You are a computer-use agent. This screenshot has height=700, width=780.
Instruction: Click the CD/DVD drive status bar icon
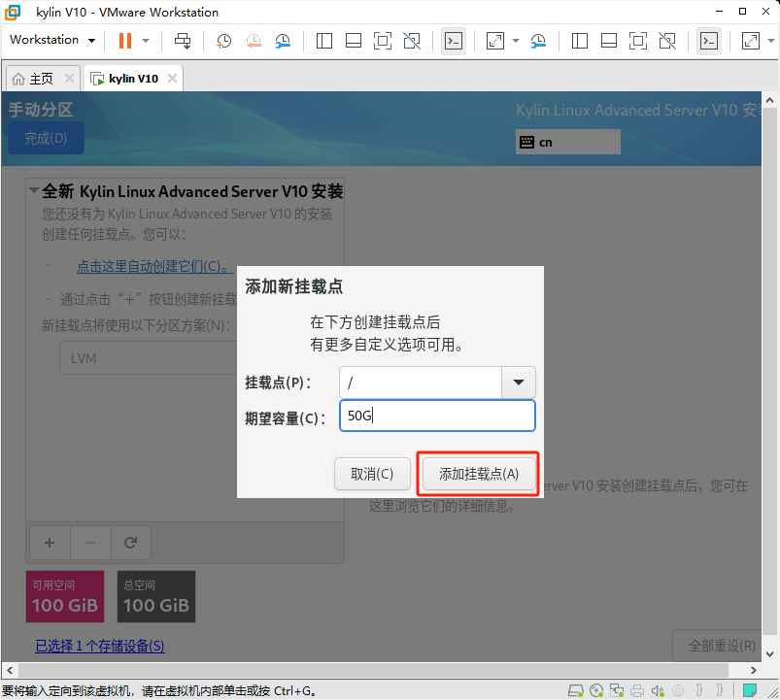pos(596,690)
